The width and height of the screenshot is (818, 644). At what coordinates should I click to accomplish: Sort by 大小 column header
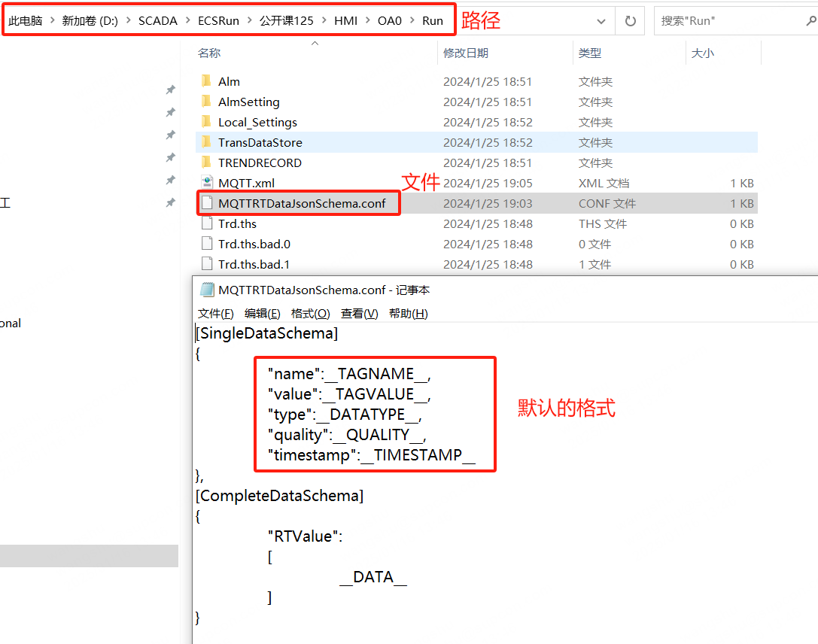[703, 53]
